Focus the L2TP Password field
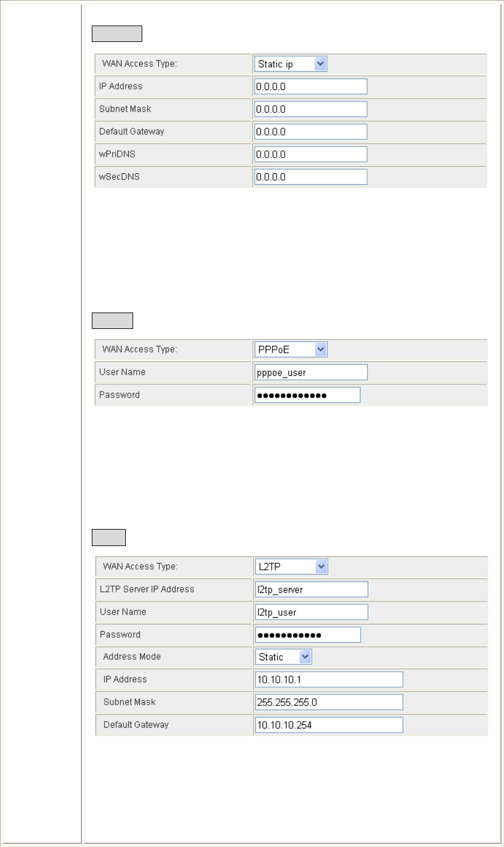The image size is (504, 847). [x=308, y=635]
